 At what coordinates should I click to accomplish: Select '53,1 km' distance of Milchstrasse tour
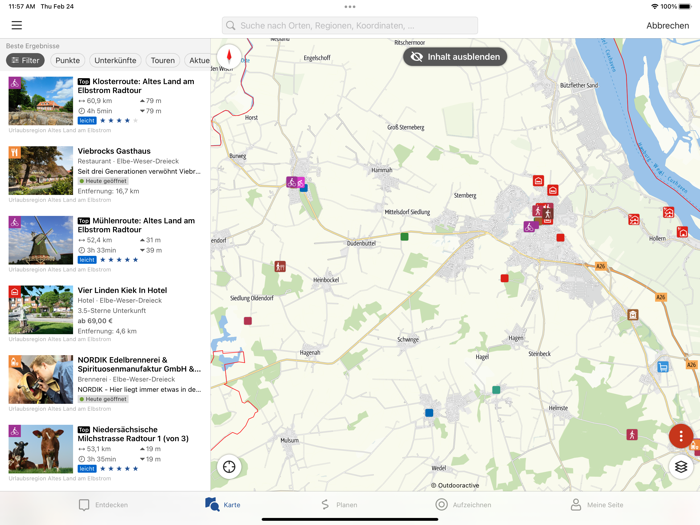(99, 449)
